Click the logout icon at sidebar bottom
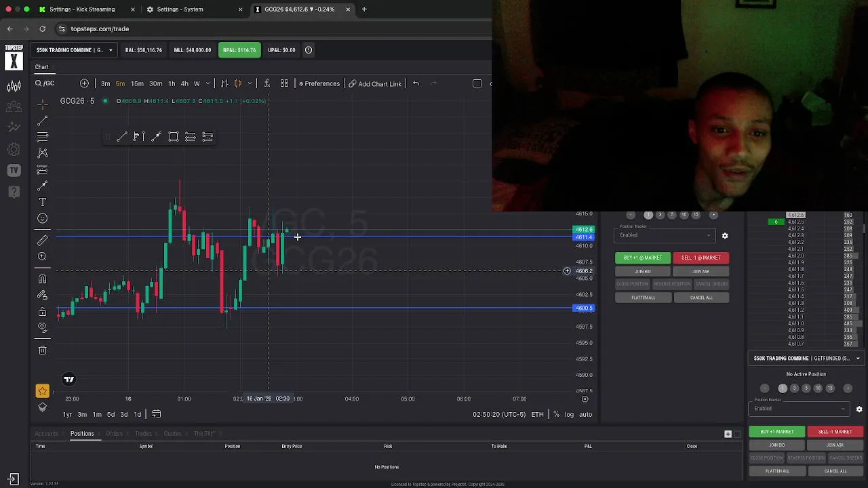The width and height of the screenshot is (868, 488). pos(14,479)
